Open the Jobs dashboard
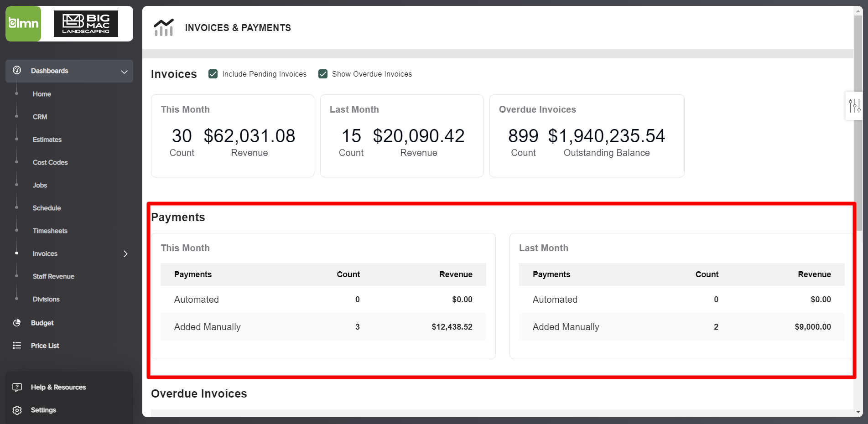Viewport: 868px width, 424px height. [x=40, y=185]
